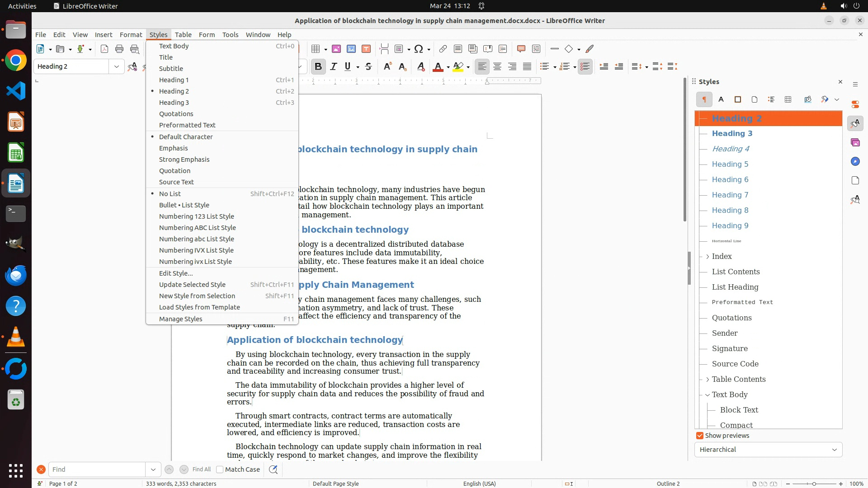Click the Insert Hyperlink icon
This screenshot has height=488, width=868.
443,49
